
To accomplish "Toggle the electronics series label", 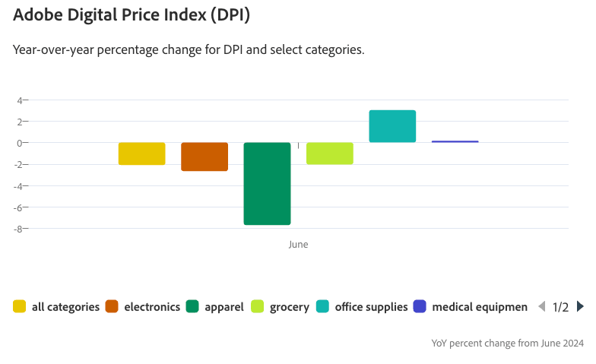I will pyautogui.click(x=152, y=307).
